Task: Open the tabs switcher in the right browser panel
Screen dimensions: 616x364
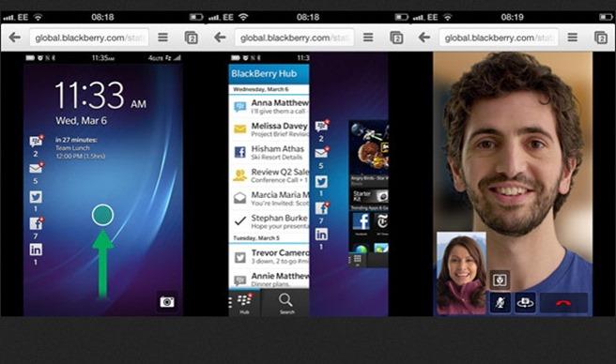Action: tap(601, 38)
